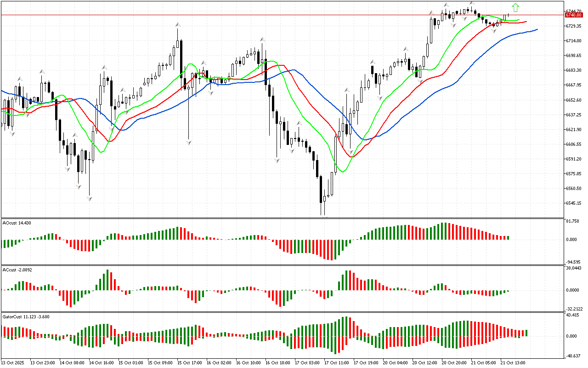Select the fractal arrow above 15 Oct 17:00 peak
The image size is (588, 368).
[177, 25]
